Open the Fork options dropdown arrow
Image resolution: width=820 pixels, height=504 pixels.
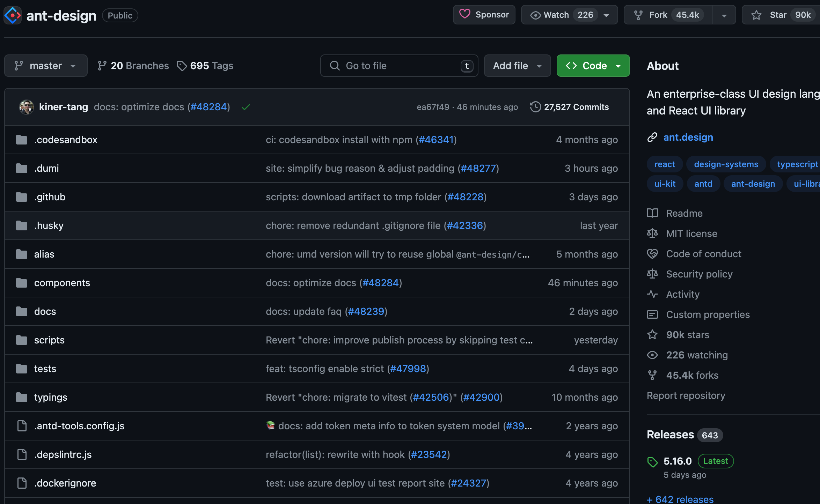724,15
